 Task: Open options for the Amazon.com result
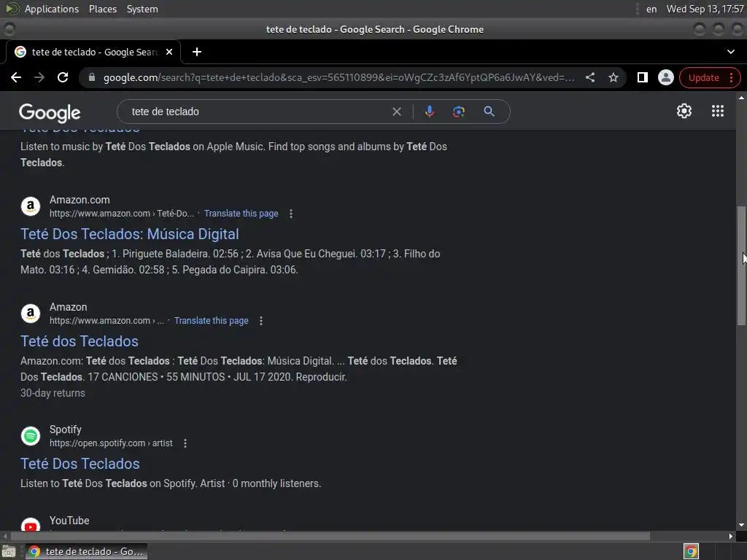pyautogui.click(x=291, y=214)
